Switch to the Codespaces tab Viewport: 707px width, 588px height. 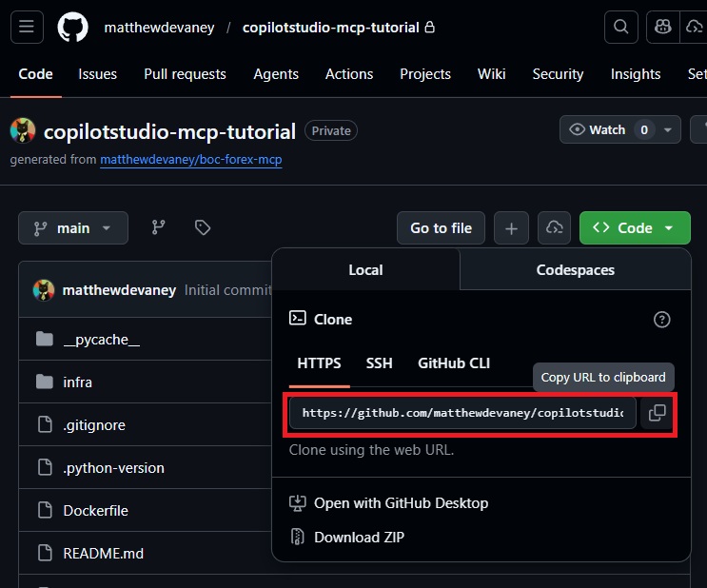coord(575,270)
